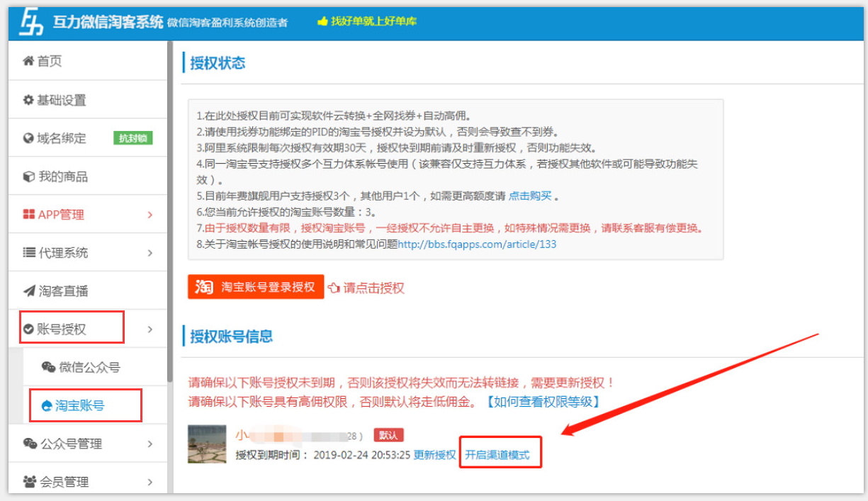This screenshot has width=868, height=501.
Task: Click the WeChat icon beside 微信公众号
Action: 48,367
